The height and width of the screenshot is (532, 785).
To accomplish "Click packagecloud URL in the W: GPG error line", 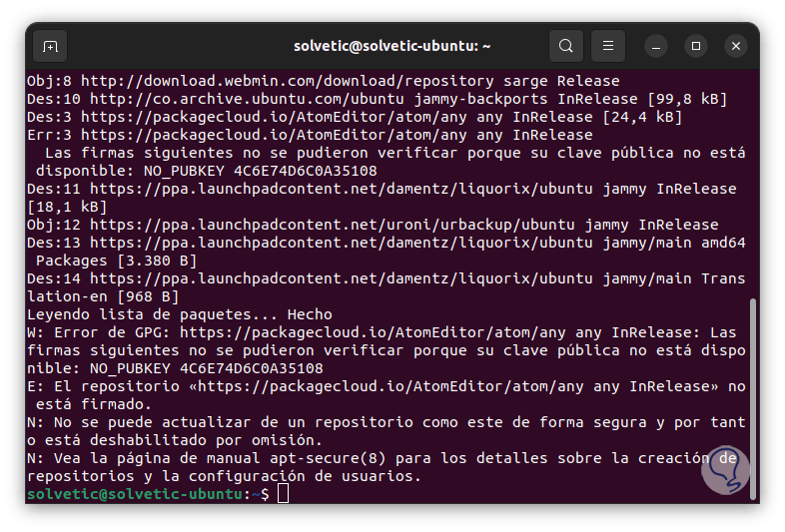I will point(373,332).
